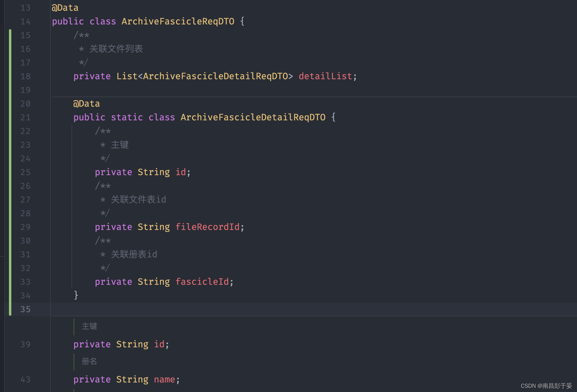The image size is (577, 392).
Task: Click the comment 关联册表id
Action: click(134, 254)
